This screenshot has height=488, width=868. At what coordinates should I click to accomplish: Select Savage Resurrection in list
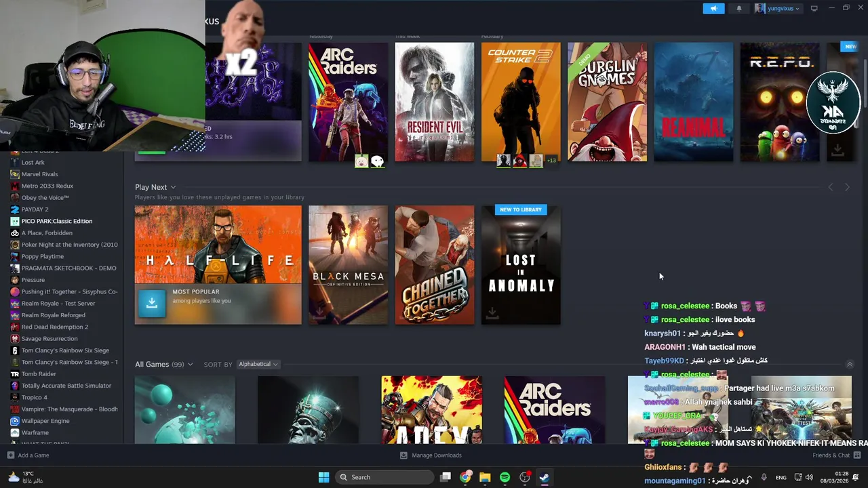coord(50,338)
